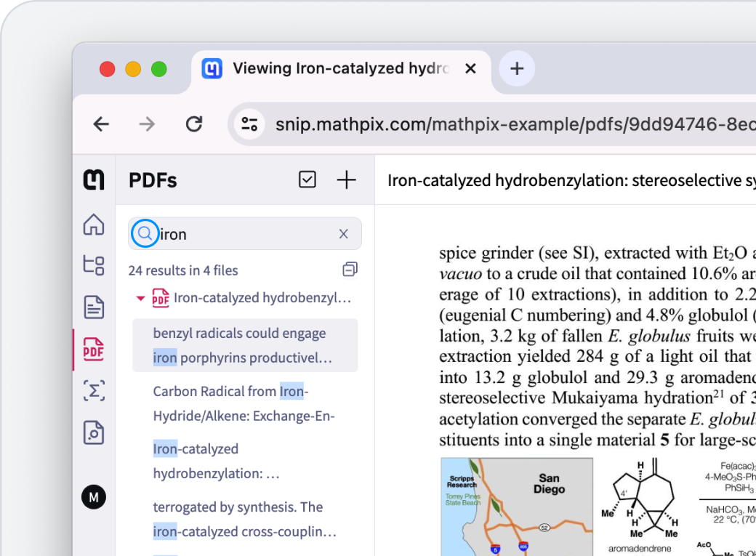
Task: Enable multi-select mode with checkbox icon
Action: point(307,180)
